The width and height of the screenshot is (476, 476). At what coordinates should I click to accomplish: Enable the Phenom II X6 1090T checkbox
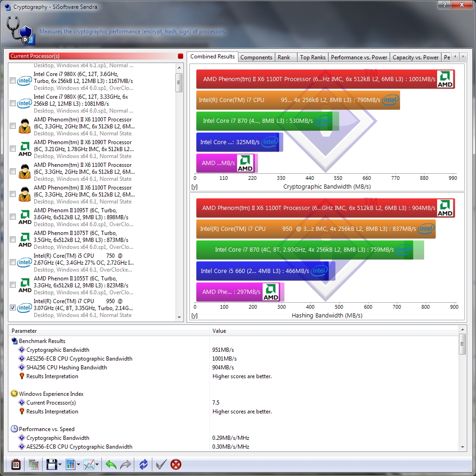pos(13,149)
